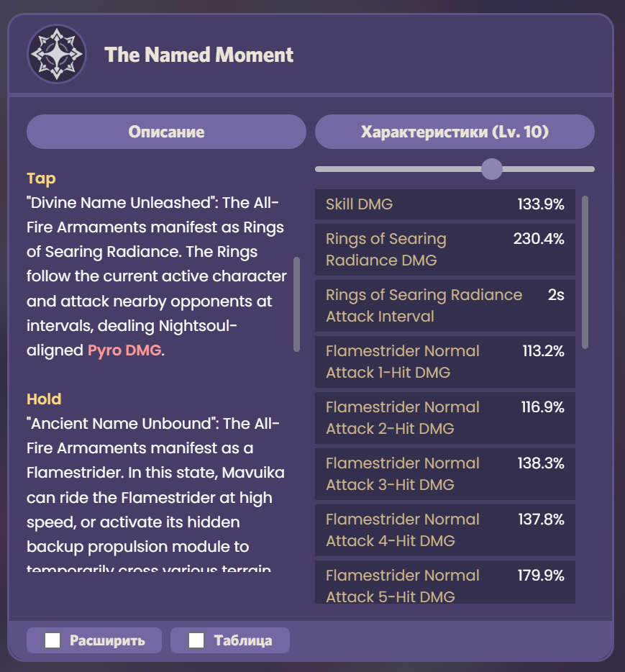
Task: Click the highlighted Pyro DMG text
Action: [124, 351]
